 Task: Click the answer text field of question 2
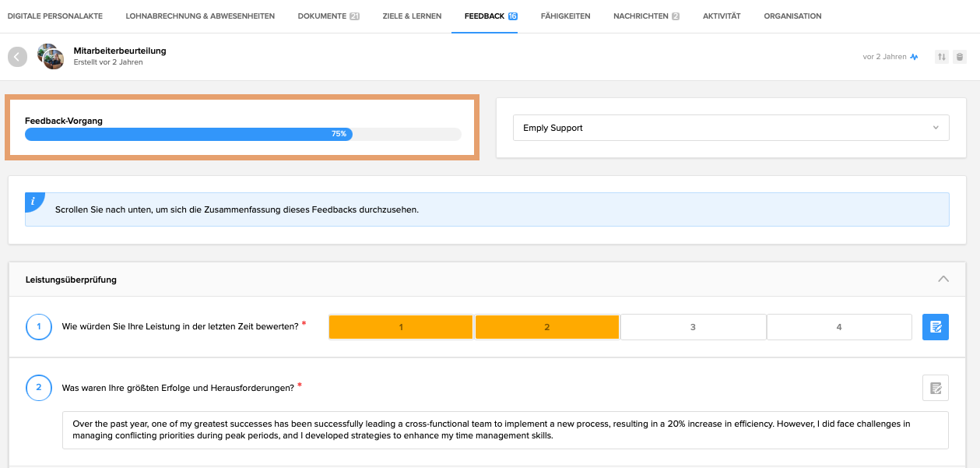pyautogui.click(x=505, y=430)
